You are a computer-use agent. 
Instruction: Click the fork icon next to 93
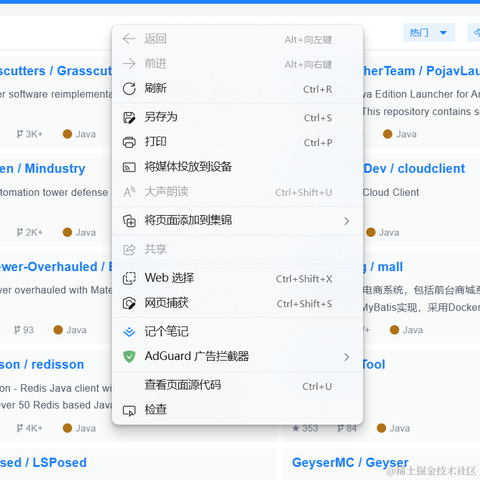coord(17,330)
